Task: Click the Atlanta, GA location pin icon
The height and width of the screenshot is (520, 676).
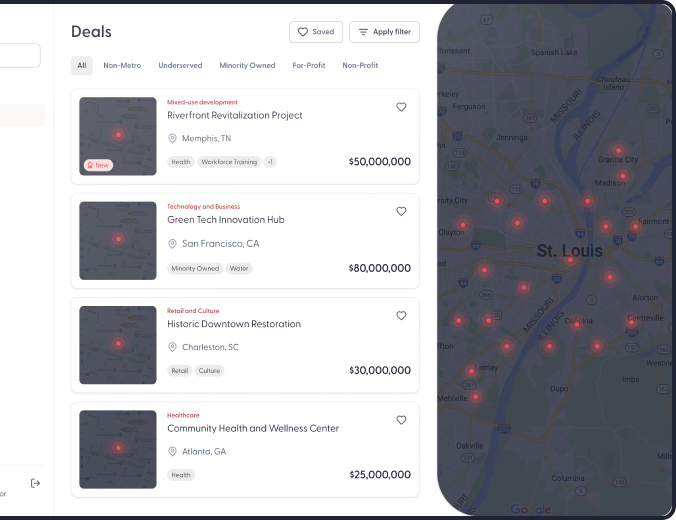Action: (172, 451)
